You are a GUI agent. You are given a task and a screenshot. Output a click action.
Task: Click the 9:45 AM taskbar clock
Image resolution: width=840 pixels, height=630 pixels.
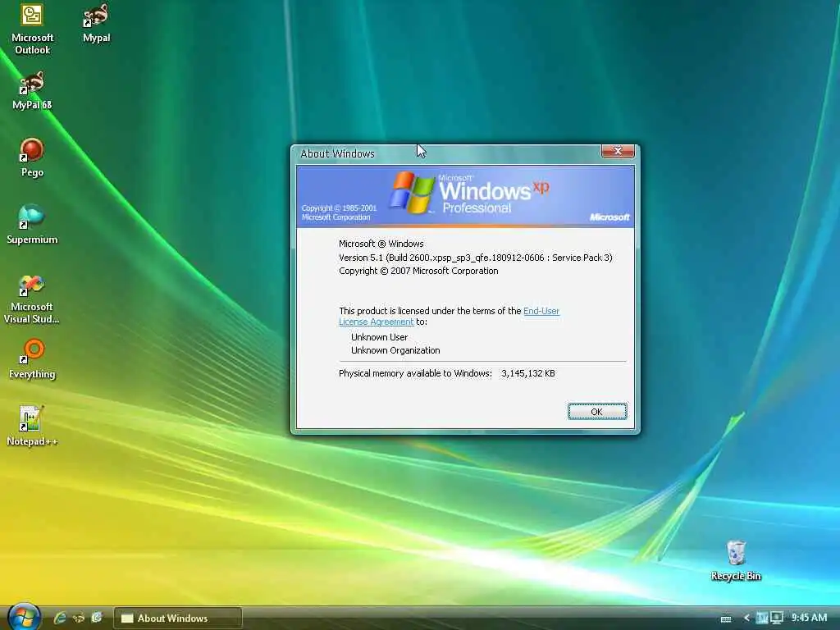tap(809, 618)
